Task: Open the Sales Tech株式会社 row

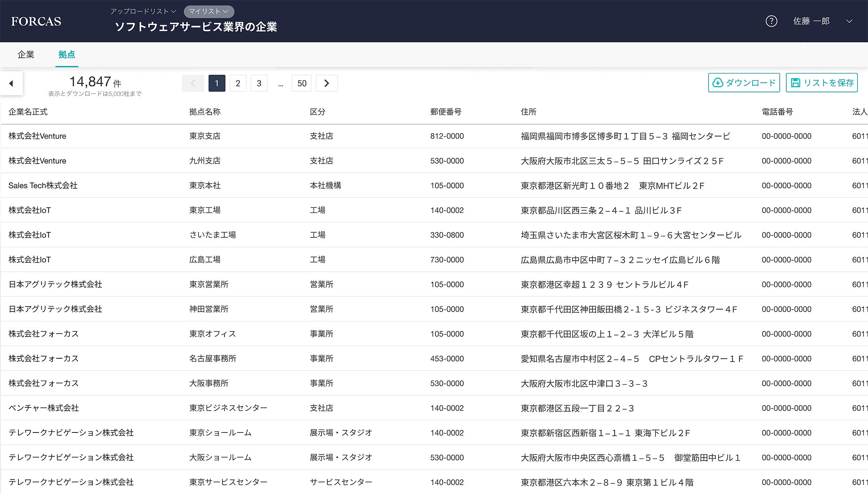Action: pyautogui.click(x=43, y=186)
